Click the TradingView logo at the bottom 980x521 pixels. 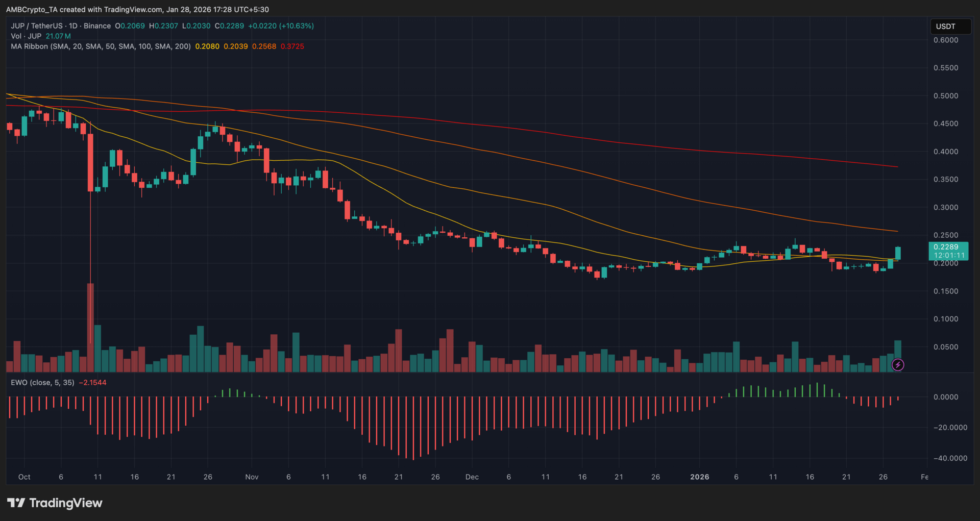click(55, 503)
